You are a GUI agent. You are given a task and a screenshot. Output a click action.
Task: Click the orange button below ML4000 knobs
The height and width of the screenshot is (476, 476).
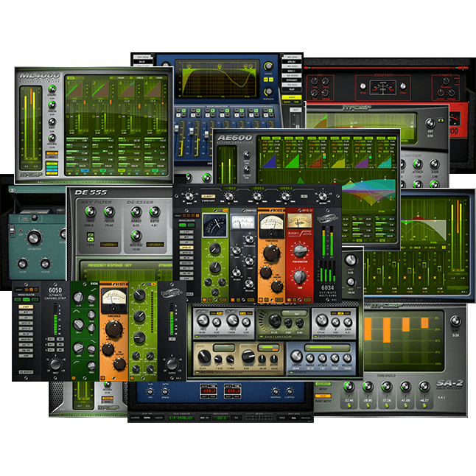pos(52,153)
